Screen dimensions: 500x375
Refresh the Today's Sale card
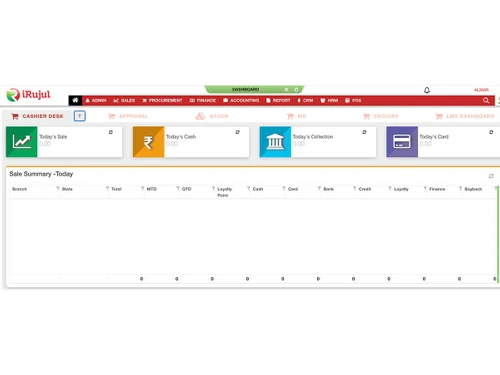click(x=111, y=132)
